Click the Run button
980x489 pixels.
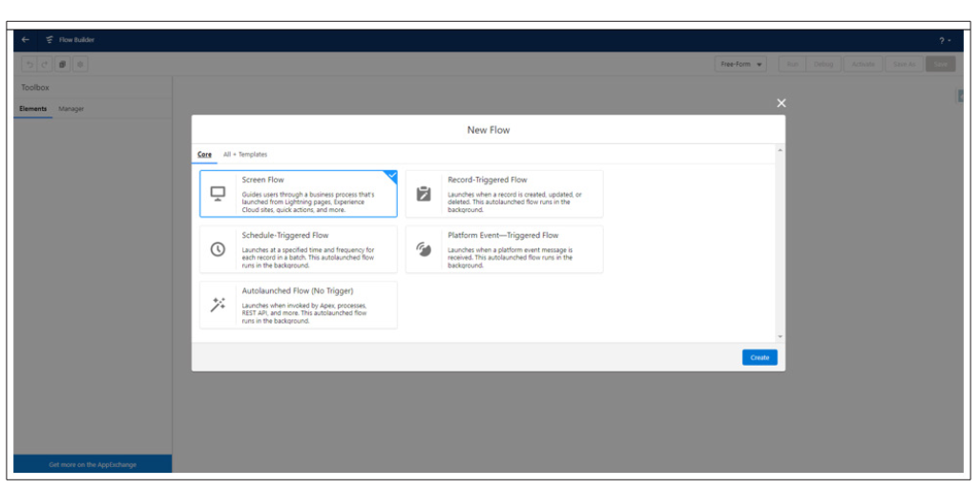(x=792, y=64)
